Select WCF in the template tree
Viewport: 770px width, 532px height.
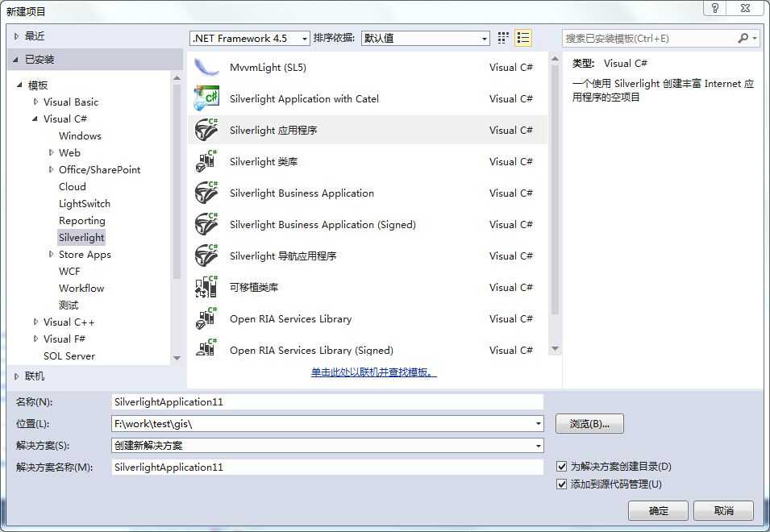pyautogui.click(x=69, y=272)
